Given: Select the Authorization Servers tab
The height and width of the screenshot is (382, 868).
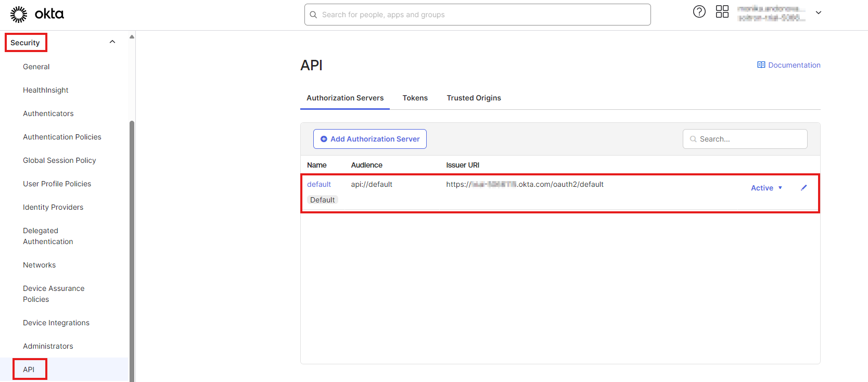Looking at the screenshot, I should click(345, 98).
